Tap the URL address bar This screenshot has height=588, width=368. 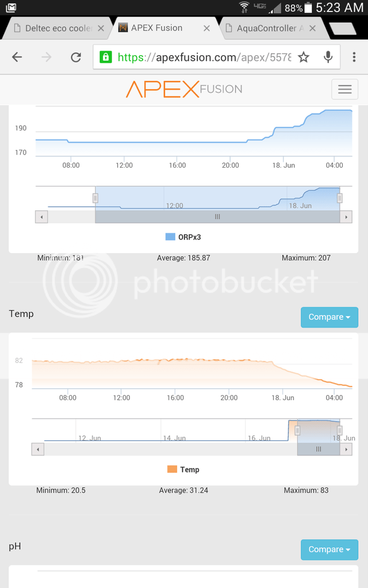(x=195, y=57)
